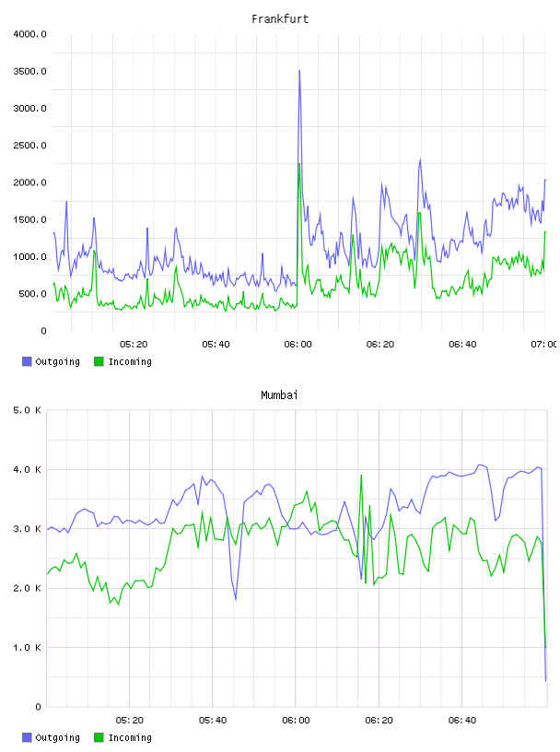560x752 pixels.
Task: Click the 2000.0 y-axis label in Frankfurt
Action: coord(29,182)
